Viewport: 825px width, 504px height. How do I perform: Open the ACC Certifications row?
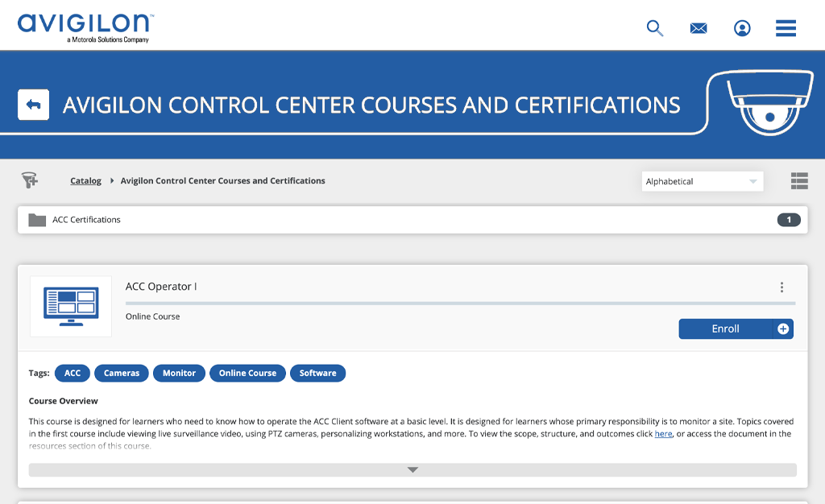pyautogui.click(x=412, y=220)
